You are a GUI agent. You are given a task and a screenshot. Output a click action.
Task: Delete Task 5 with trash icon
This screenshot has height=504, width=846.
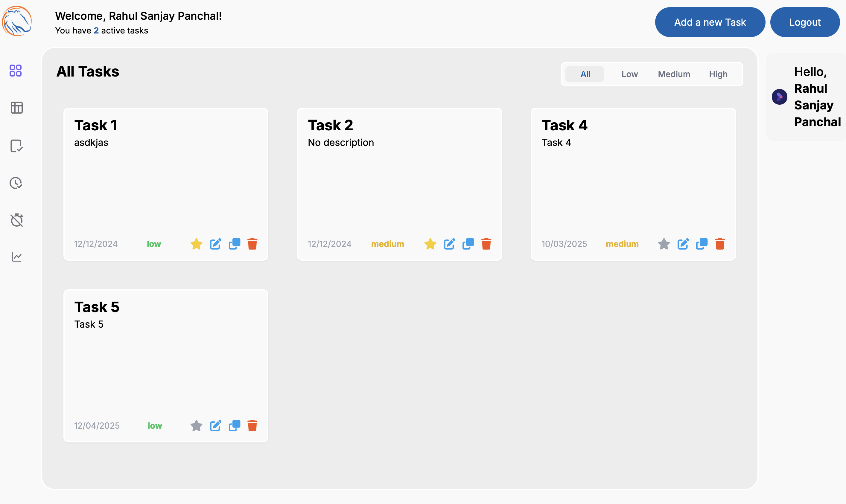(252, 426)
